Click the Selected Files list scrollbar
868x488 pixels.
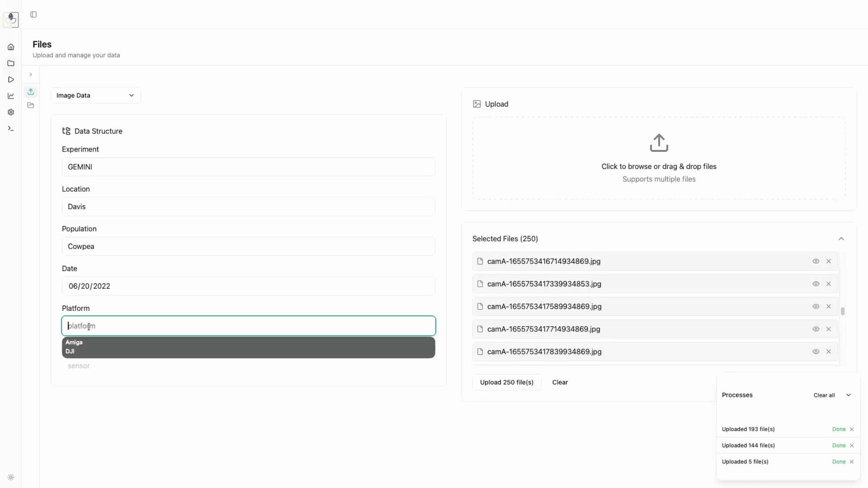842,311
